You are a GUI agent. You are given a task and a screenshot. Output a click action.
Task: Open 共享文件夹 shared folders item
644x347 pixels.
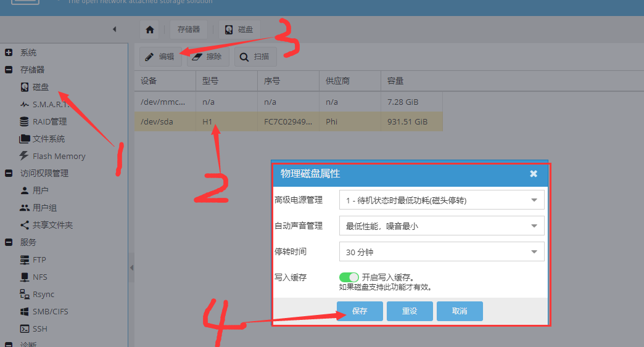click(46, 225)
